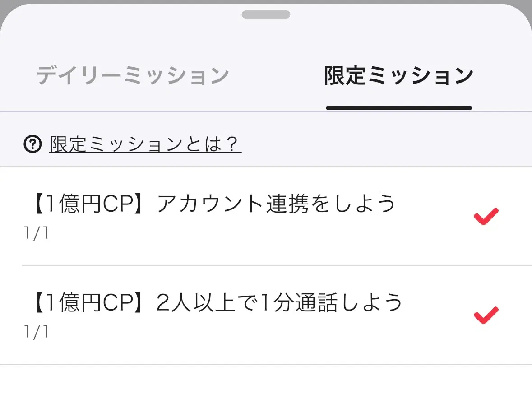Click the sheet drag handle at top
The width and height of the screenshot is (532, 399).
[266, 14]
